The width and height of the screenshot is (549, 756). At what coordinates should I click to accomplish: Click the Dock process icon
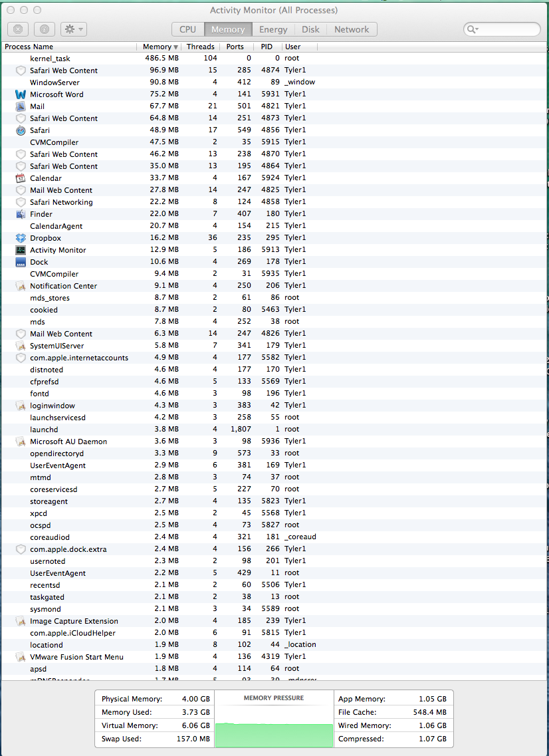(20, 262)
